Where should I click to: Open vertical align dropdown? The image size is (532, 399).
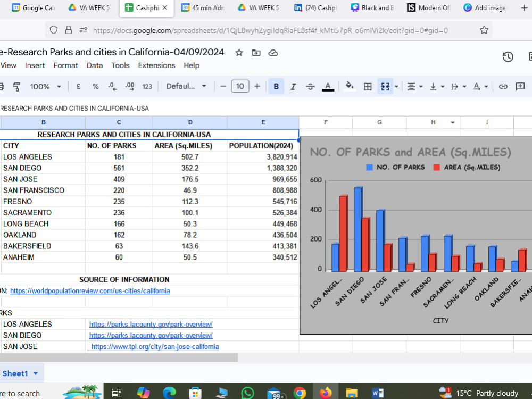coord(437,87)
